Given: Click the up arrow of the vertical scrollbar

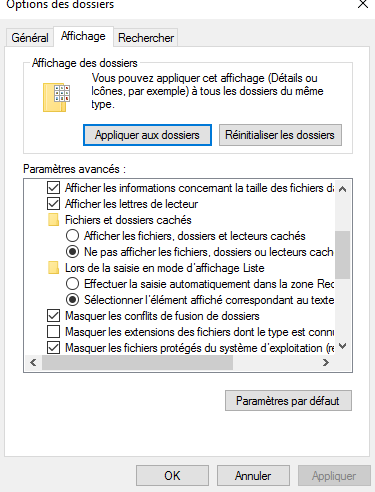Looking at the screenshot, I should click(342, 189).
